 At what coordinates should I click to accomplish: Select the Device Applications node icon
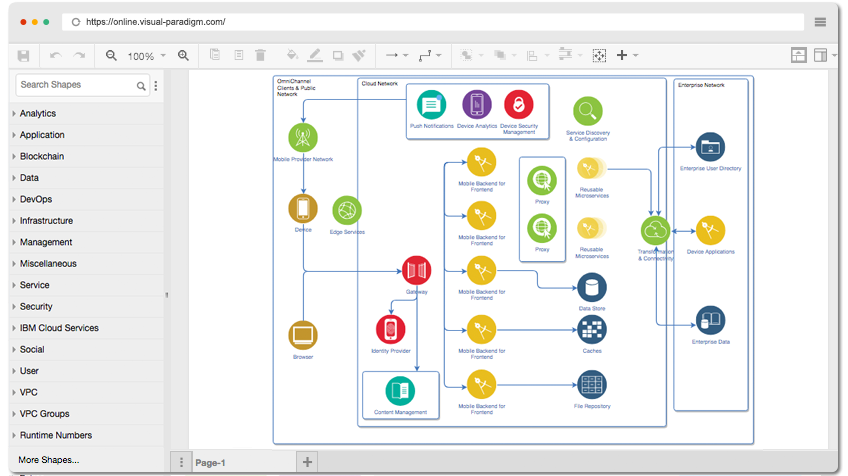(710, 230)
